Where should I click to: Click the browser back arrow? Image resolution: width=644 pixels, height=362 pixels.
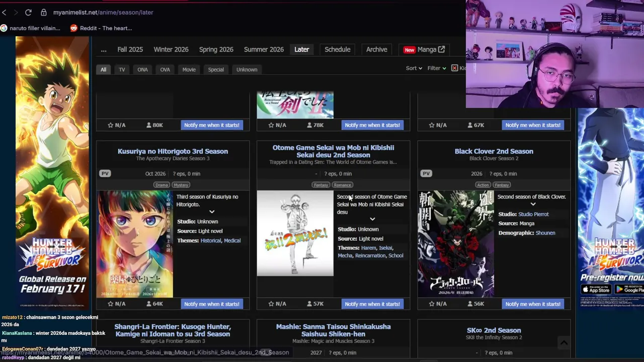4,12
